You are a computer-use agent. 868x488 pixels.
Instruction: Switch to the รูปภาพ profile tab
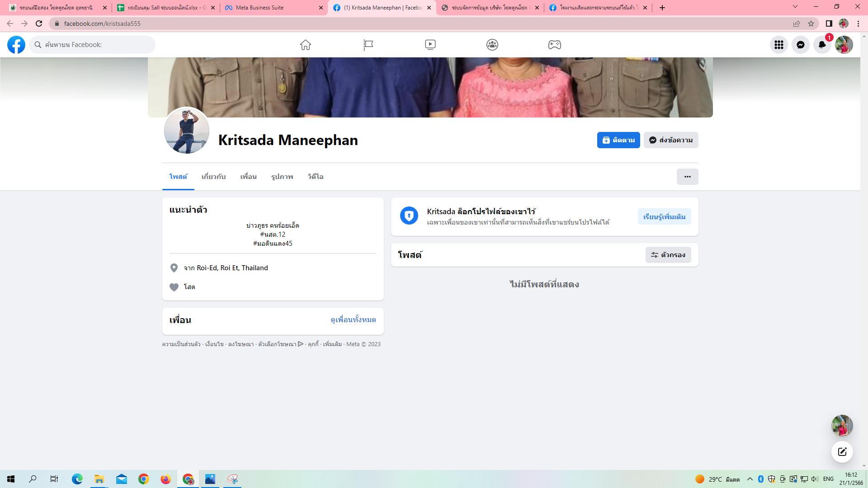point(282,177)
